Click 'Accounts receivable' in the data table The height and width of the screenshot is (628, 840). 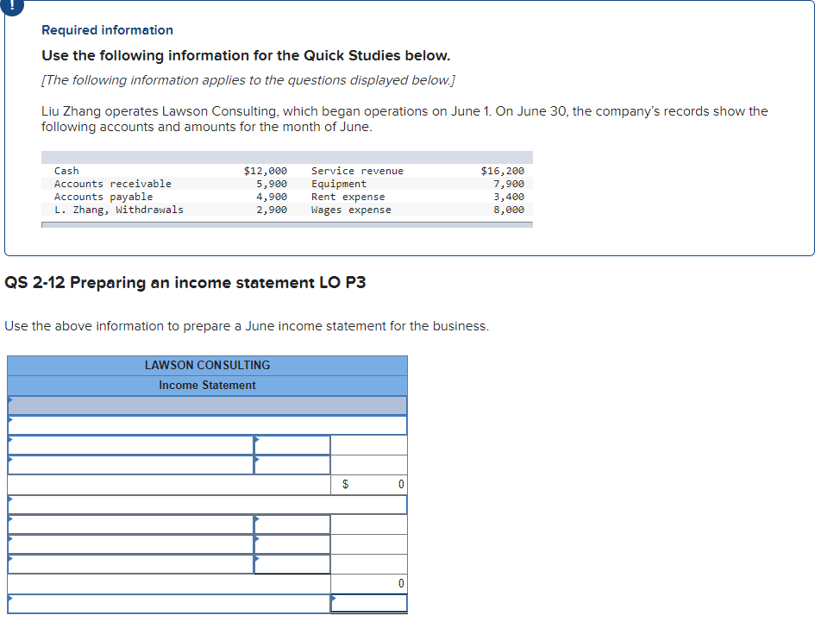(x=112, y=184)
